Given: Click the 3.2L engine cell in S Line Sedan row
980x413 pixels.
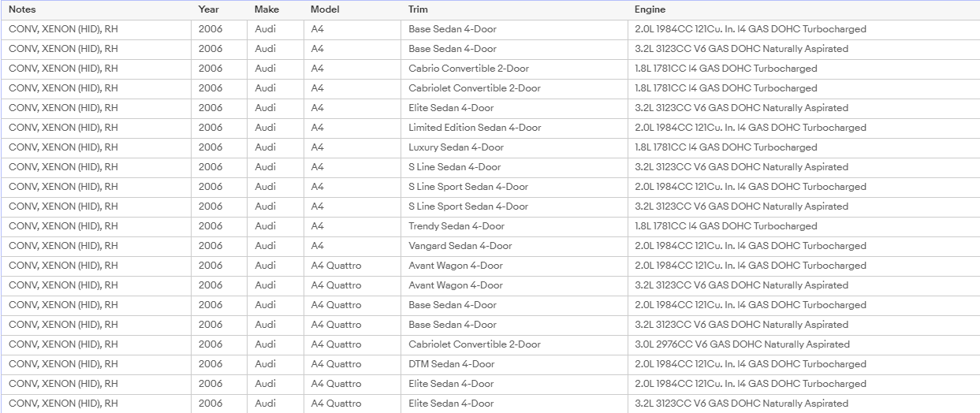Looking at the screenshot, I should tap(803, 167).
